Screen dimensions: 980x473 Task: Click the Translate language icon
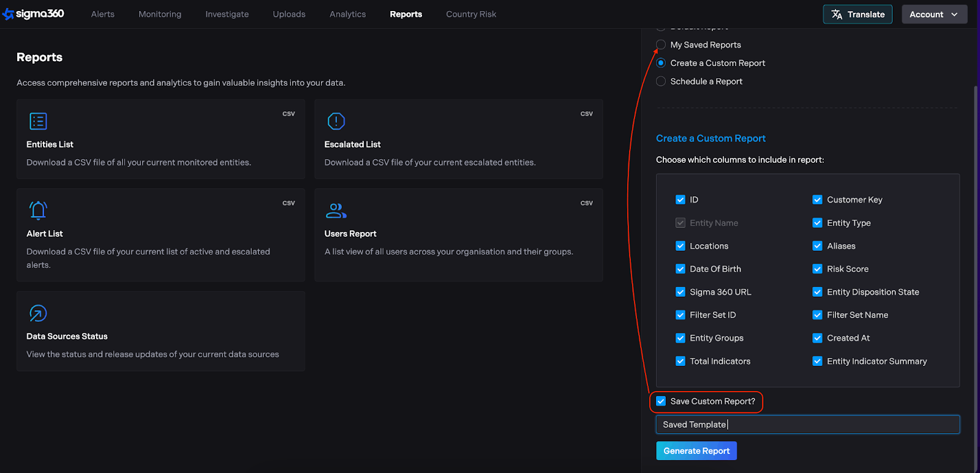coord(837,15)
